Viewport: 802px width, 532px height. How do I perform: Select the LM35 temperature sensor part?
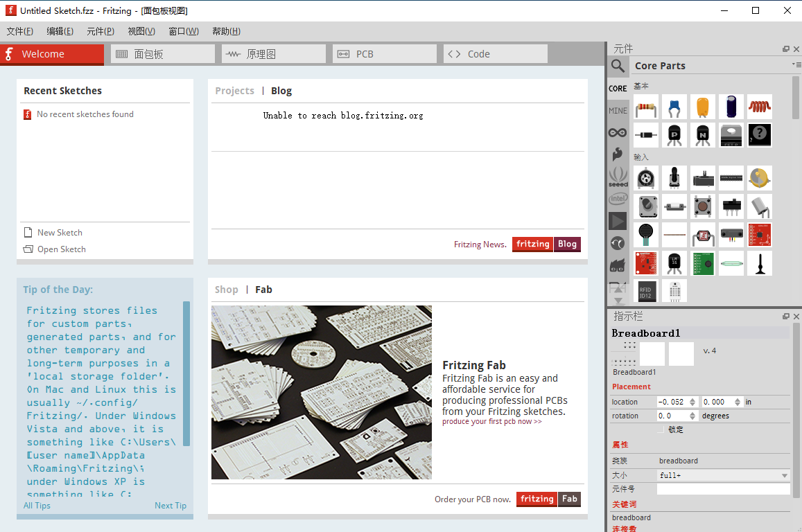674,263
